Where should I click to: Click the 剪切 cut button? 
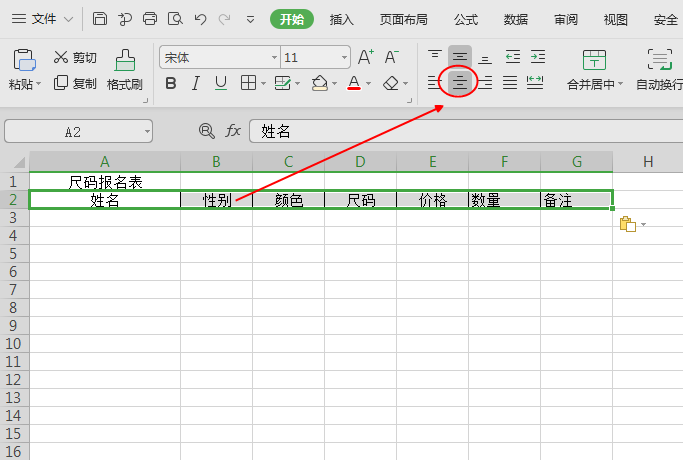click(75, 57)
